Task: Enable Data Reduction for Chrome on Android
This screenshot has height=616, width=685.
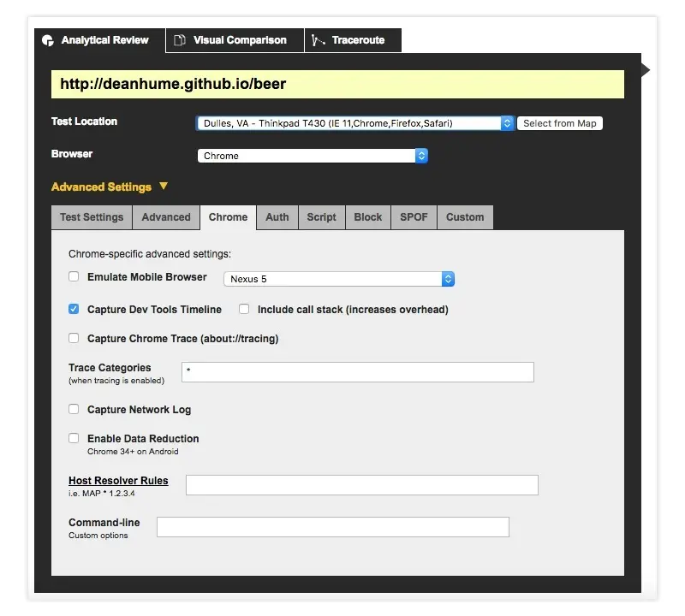Action: click(74, 439)
